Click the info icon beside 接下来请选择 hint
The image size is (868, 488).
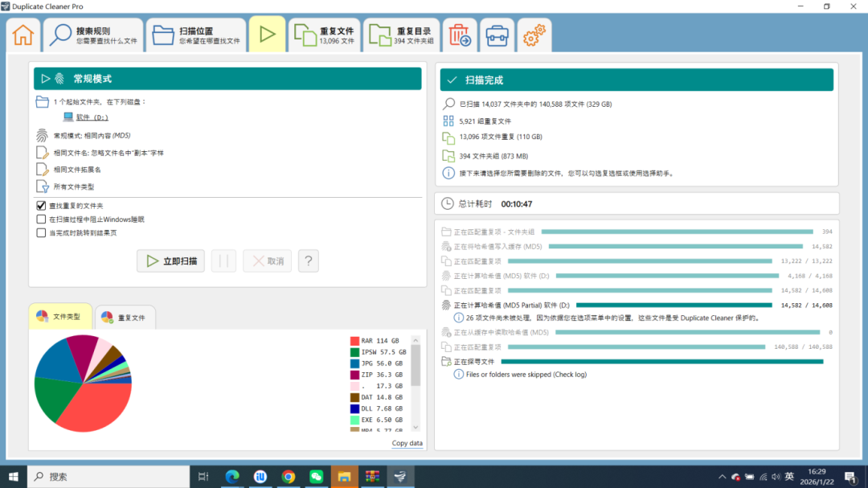click(x=448, y=174)
